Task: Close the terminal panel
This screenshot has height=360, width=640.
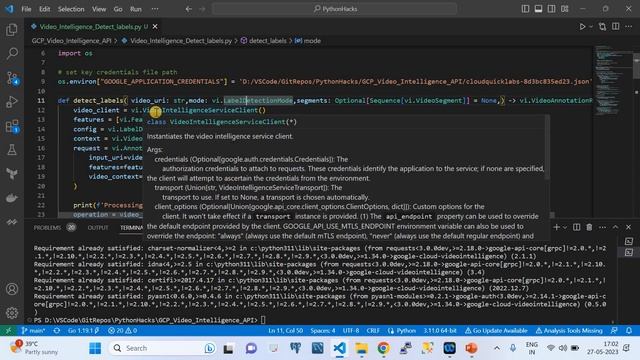Action: 629,227
